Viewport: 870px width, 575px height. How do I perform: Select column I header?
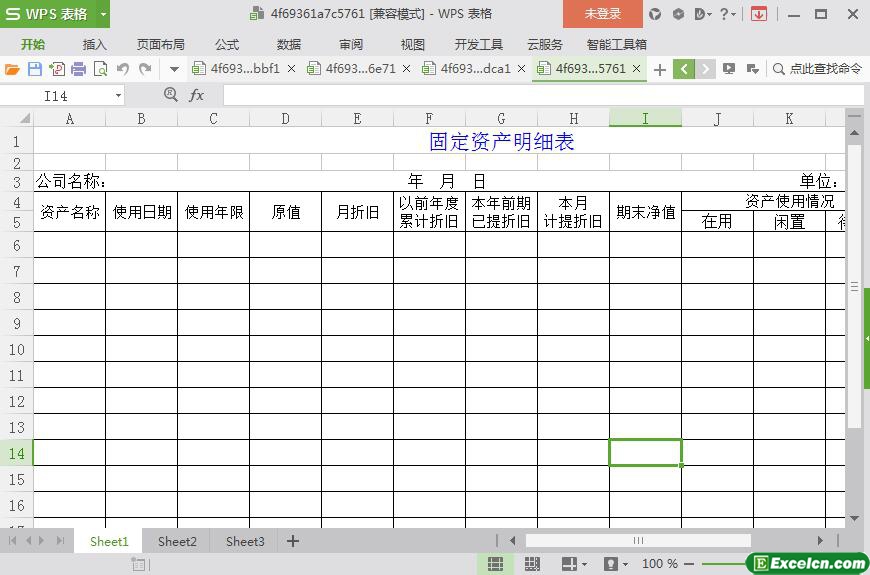pyautogui.click(x=645, y=118)
